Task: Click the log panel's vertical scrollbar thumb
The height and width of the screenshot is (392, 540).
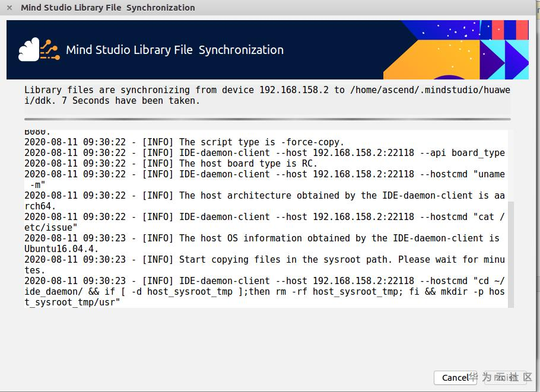Action: tap(511, 254)
